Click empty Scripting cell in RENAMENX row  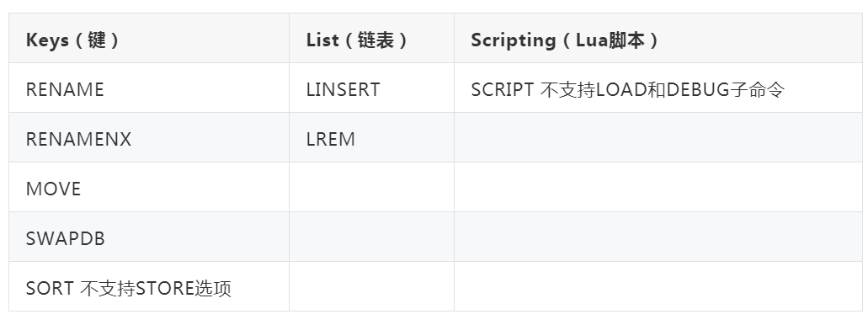pyautogui.click(x=658, y=138)
